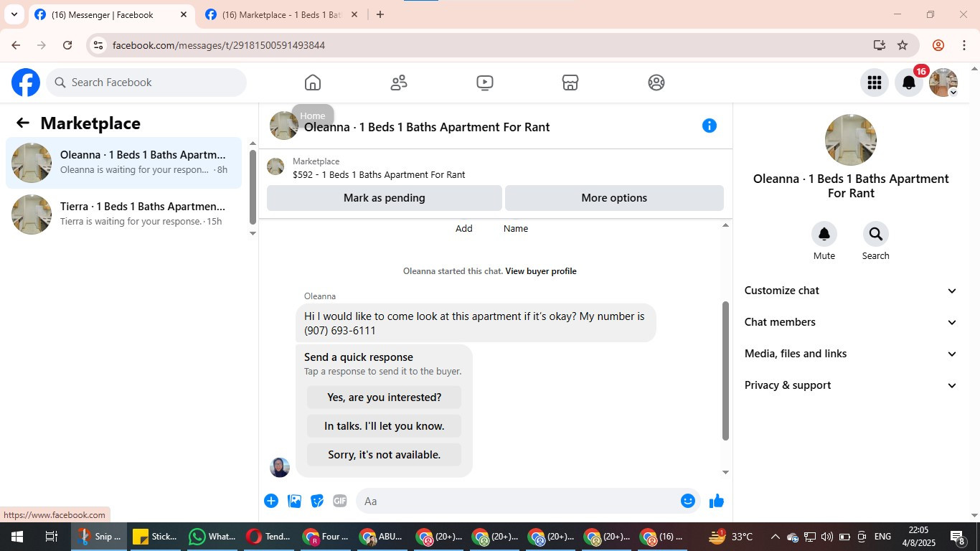Image resolution: width=980 pixels, height=551 pixels.
Task: Open listing thumbnail in right info panel
Action: click(851, 140)
